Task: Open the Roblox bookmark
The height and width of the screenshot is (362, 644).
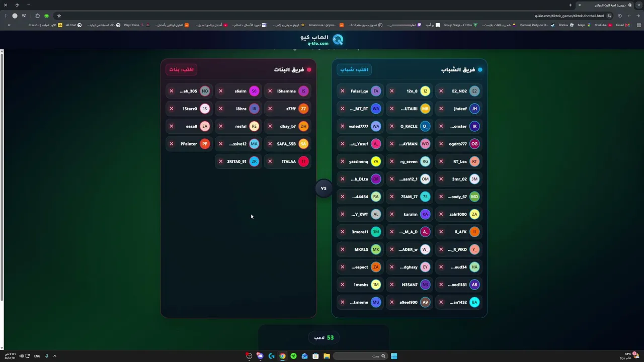Action: 566,25
